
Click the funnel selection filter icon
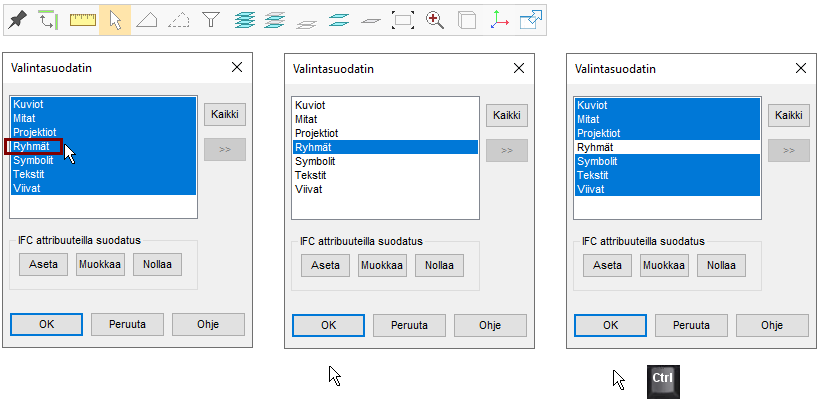[211, 19]
